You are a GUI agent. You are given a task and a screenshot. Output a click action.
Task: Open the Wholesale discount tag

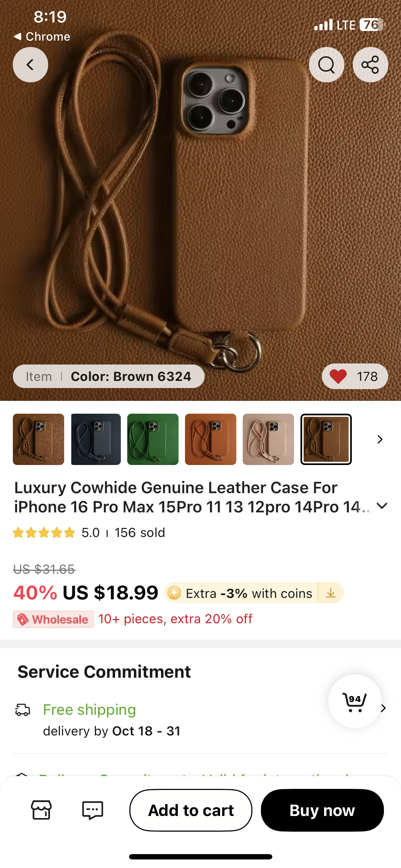point(53,619)
